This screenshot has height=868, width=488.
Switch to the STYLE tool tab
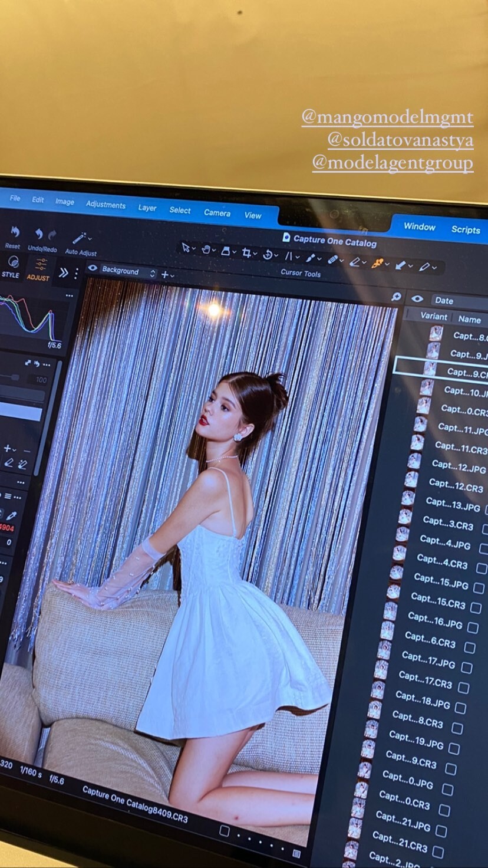[x=11, y=267]
